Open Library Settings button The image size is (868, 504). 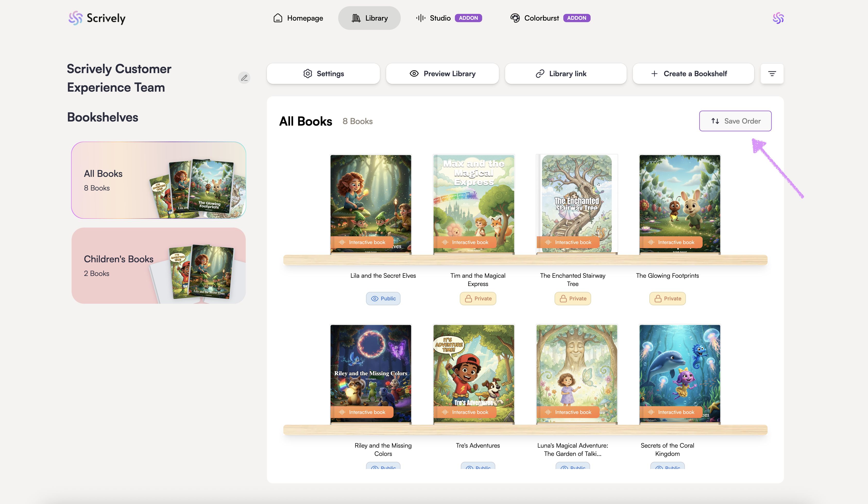(323, 74)
